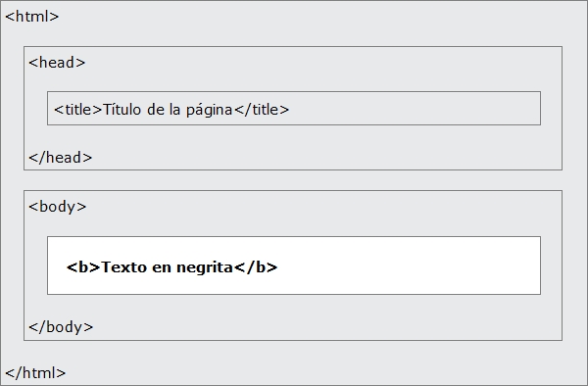Click the word "de" in title text
The width and height of the screenshot is (588, 386).
[x=155, y=110]
